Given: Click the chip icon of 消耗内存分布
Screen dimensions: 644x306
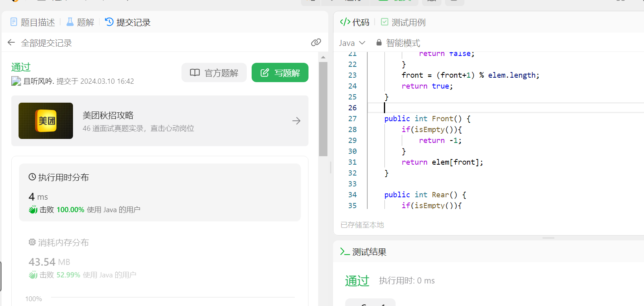Looking at the screenshot, I should pos(32,242).
